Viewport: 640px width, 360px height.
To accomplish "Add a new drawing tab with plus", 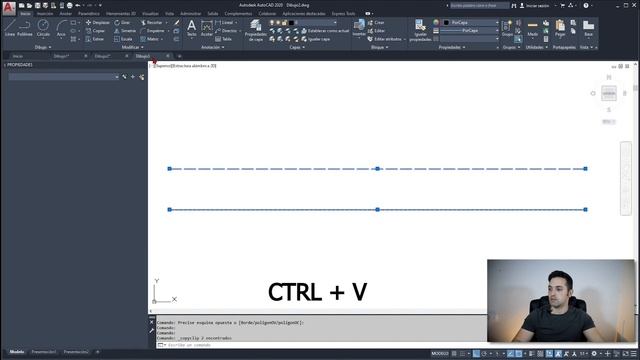I will click(179, 56).
